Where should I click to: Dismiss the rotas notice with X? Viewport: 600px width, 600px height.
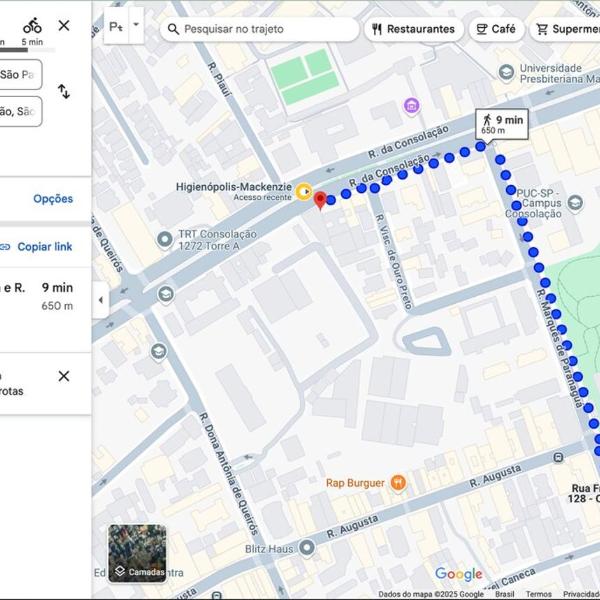click(x=64, y=376)
